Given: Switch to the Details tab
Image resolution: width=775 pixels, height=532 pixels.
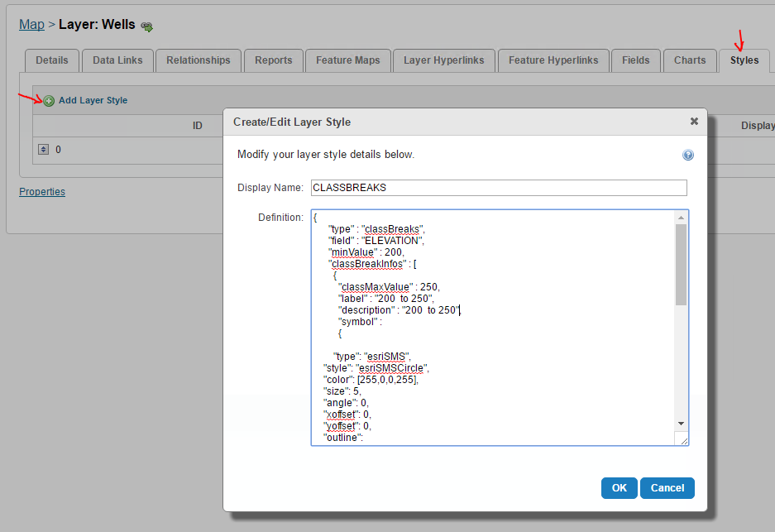Looking at the screenshot, I should point(52,60).
